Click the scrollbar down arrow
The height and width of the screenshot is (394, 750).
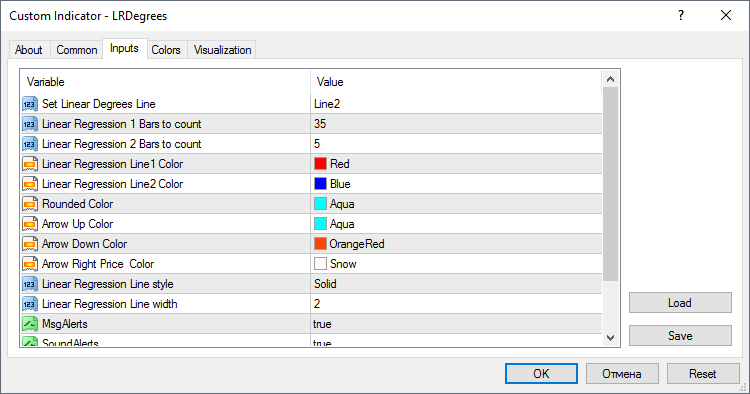pos(610,337)
